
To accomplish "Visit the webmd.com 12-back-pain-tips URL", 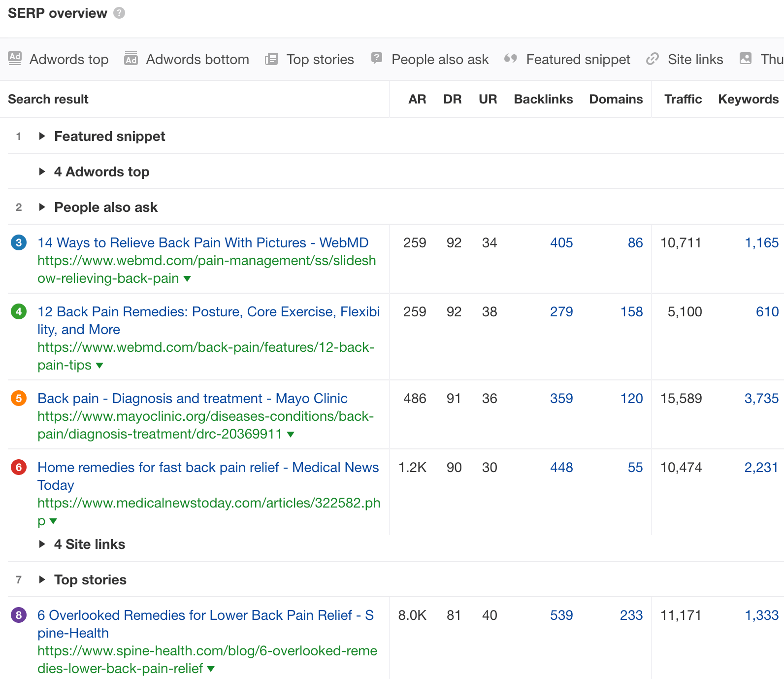I will tap(206, 356).
